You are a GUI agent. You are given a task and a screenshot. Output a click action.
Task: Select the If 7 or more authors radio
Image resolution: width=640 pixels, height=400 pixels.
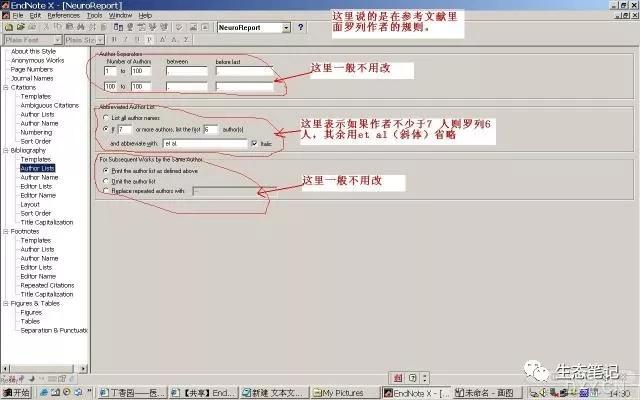point(106,129)
